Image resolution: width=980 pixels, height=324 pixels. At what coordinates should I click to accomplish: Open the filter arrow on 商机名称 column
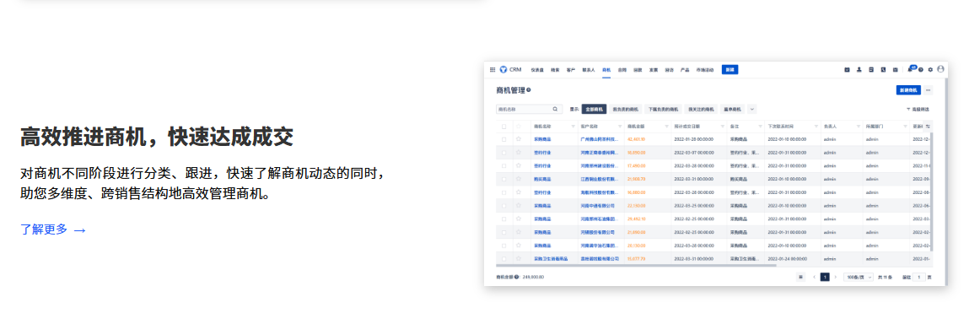tap(573, 127)
